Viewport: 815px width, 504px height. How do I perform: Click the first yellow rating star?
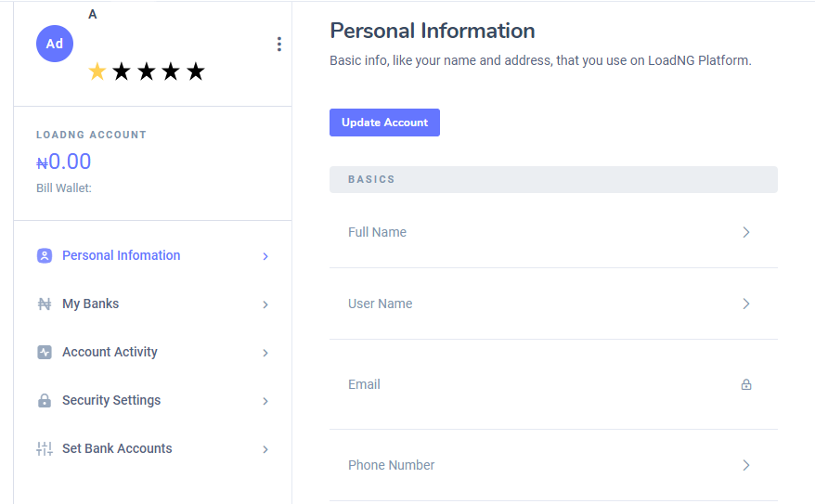click(x=97, y=71)
